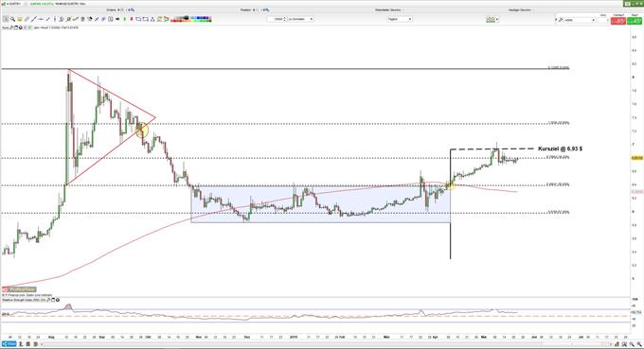The height and width of the screenshot is (349, 644).
Task: Click the order quantity input field
Action: coord(276,19)
